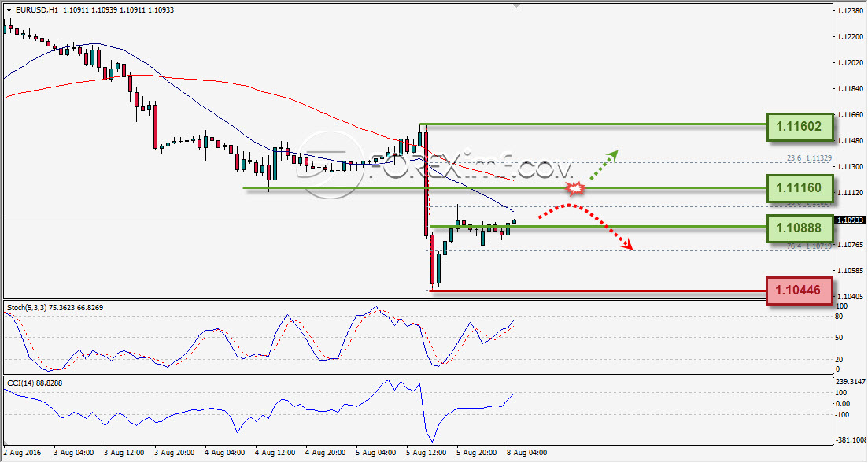Click the 4 Aug 12:00 time label
Screen dimensions: 868x463
pos(275,453)
